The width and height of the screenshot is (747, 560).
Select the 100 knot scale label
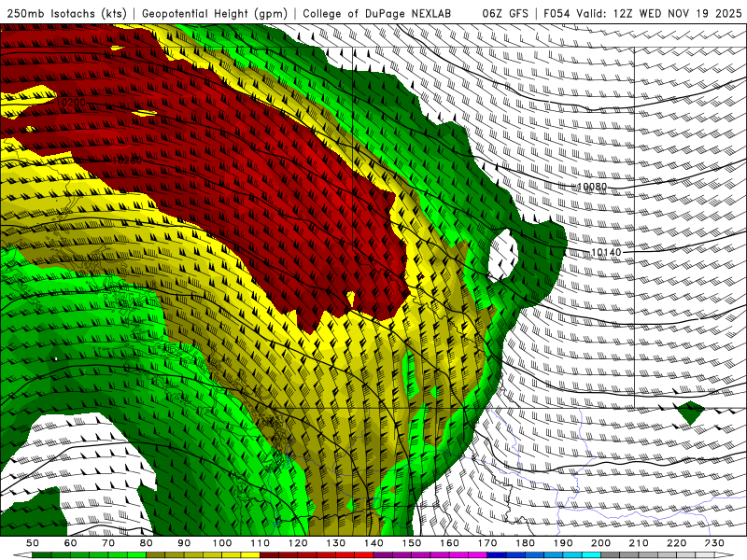coord(222,543)
